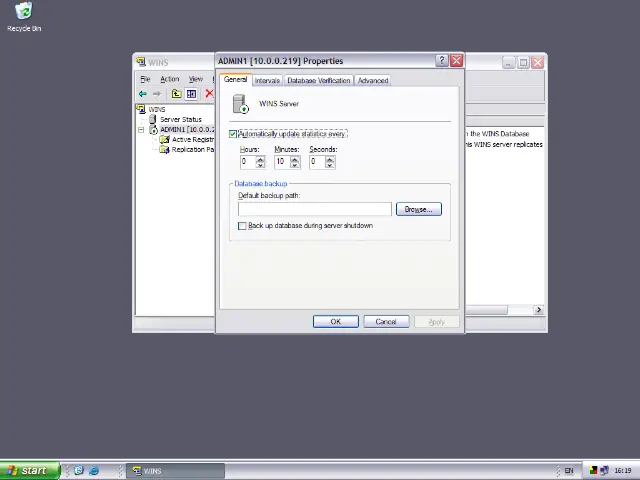Switch to the Intervals tab
The width and height of the screenshot is (640, 480).
click(x=267, y=81)
